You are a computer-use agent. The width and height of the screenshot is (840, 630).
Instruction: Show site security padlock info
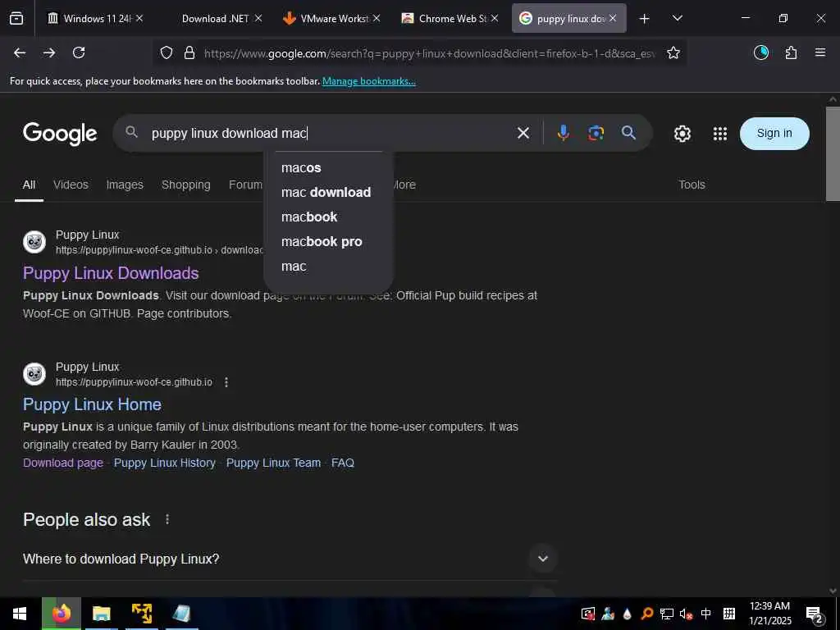coord(189,52)
